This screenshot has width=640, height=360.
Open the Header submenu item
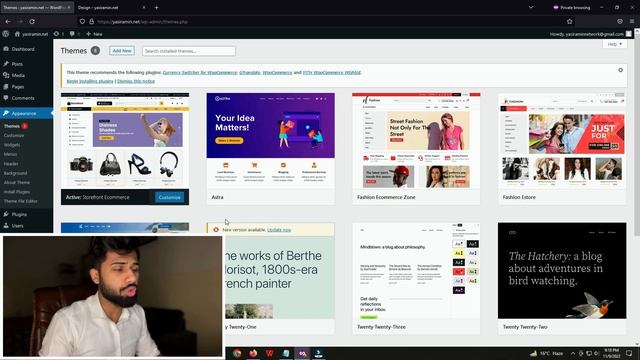(11, 164)
